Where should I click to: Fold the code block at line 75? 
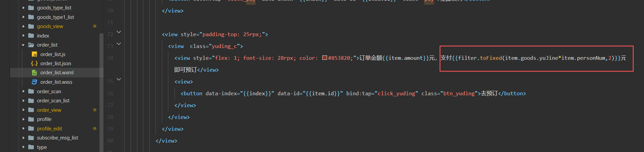(119, 79)
